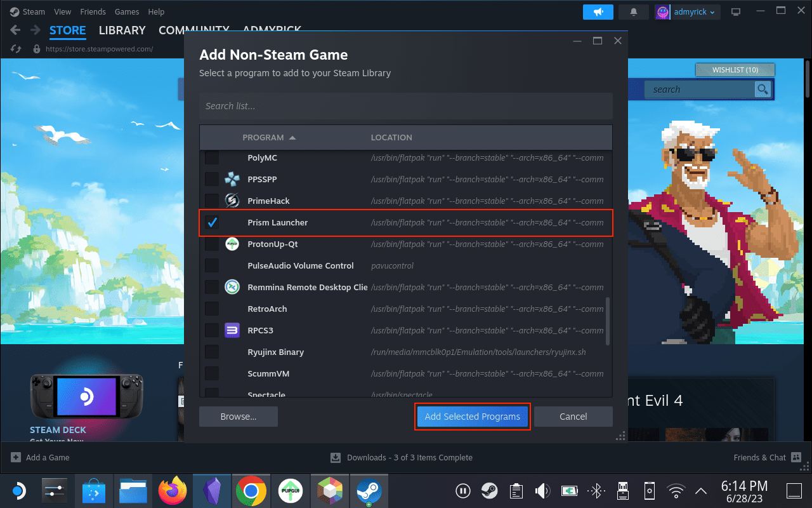Check the Ryujinx Binary checkbox

pos(212,352)
